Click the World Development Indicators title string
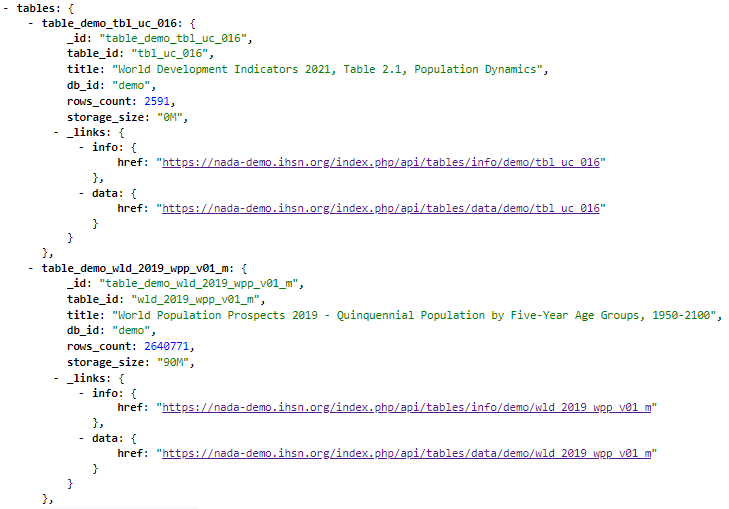729x509 pixels. tap(327, 69)
